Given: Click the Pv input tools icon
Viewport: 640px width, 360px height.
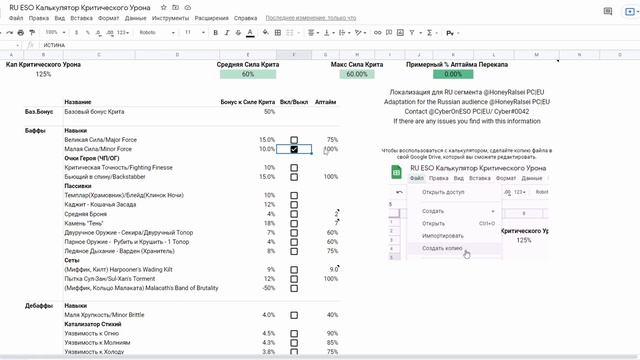Looking at the screenshot, I should 450,33.
